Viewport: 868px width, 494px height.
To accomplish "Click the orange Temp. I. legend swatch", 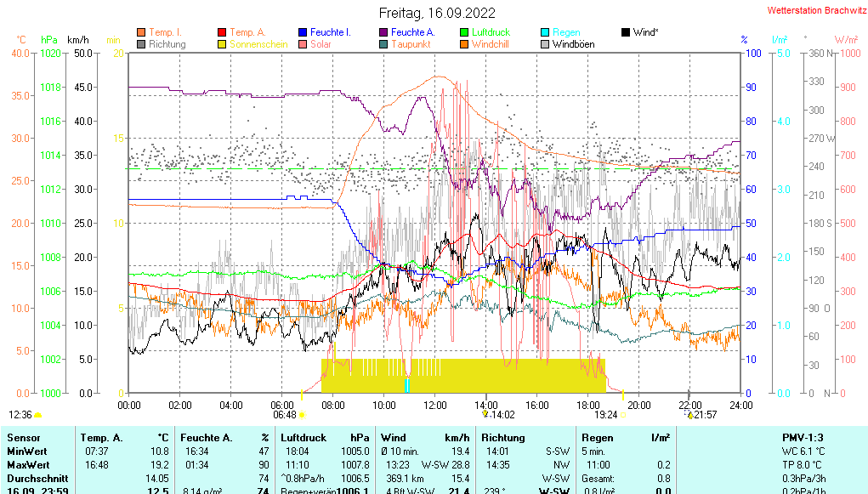I will coord(141,32).
